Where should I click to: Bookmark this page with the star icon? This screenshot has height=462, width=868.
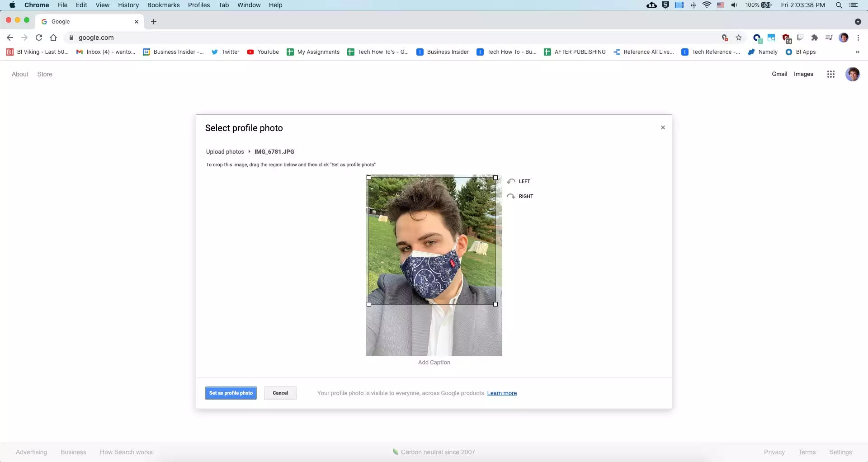(739, 38)
